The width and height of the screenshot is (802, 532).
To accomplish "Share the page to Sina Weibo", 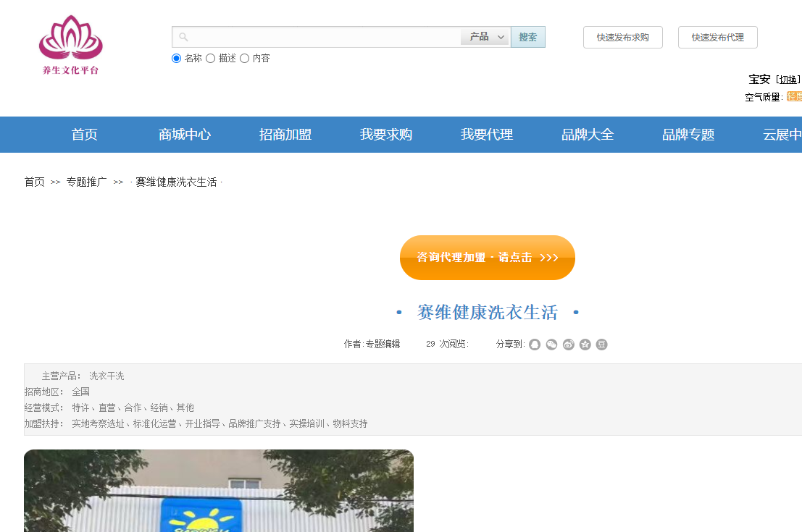I will (x=568, y=345).
